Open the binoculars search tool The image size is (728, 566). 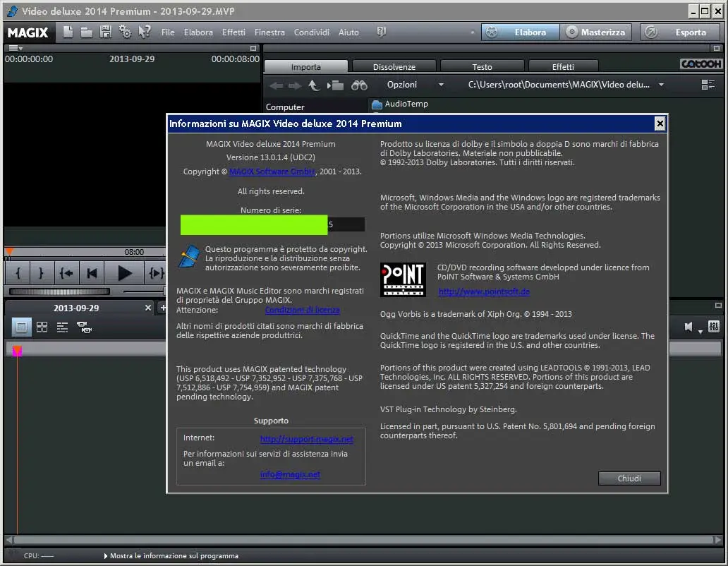pos(359,85)
